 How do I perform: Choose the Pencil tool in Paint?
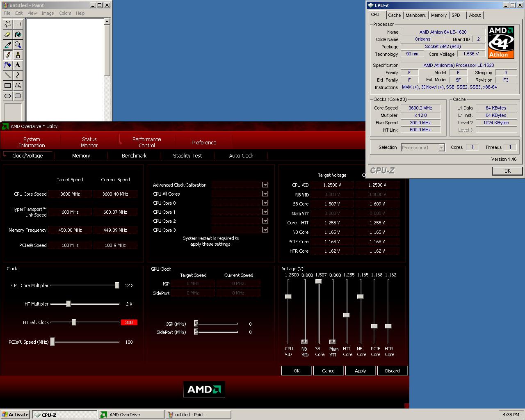coord(8,55)
